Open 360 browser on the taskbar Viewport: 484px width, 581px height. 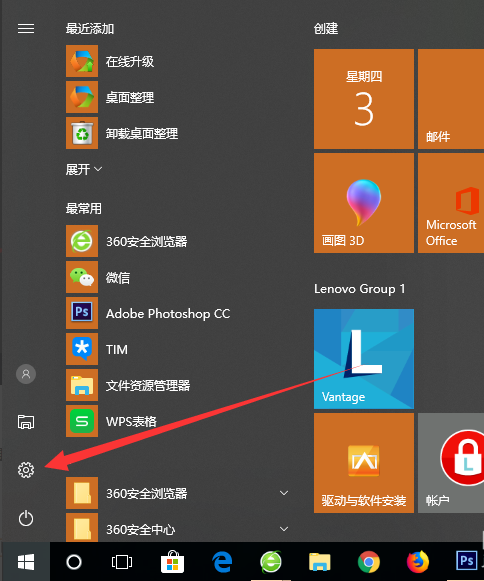(271, 562)
